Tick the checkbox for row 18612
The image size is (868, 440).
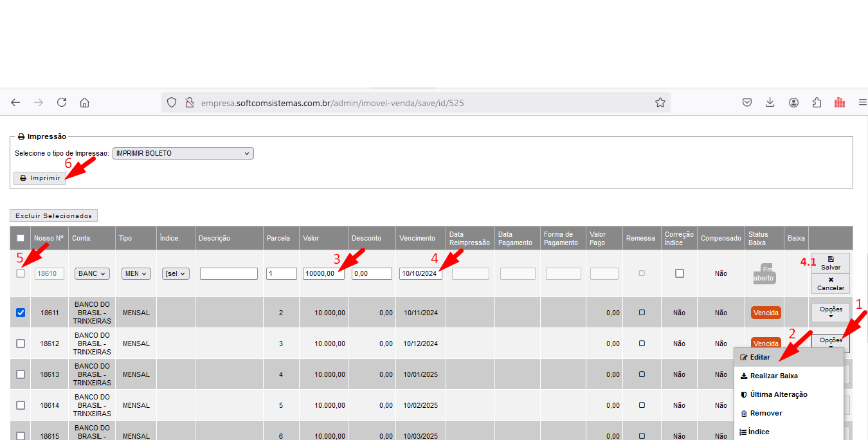21,344
